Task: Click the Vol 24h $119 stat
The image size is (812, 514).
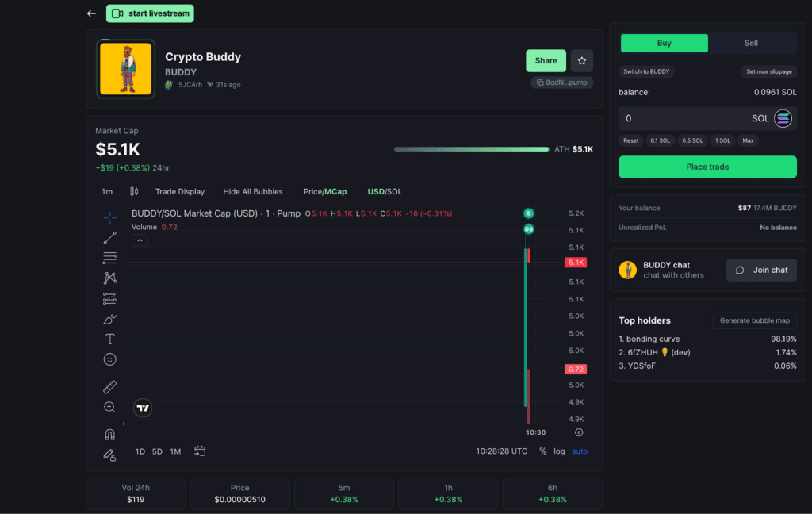Action: [136, 494]
